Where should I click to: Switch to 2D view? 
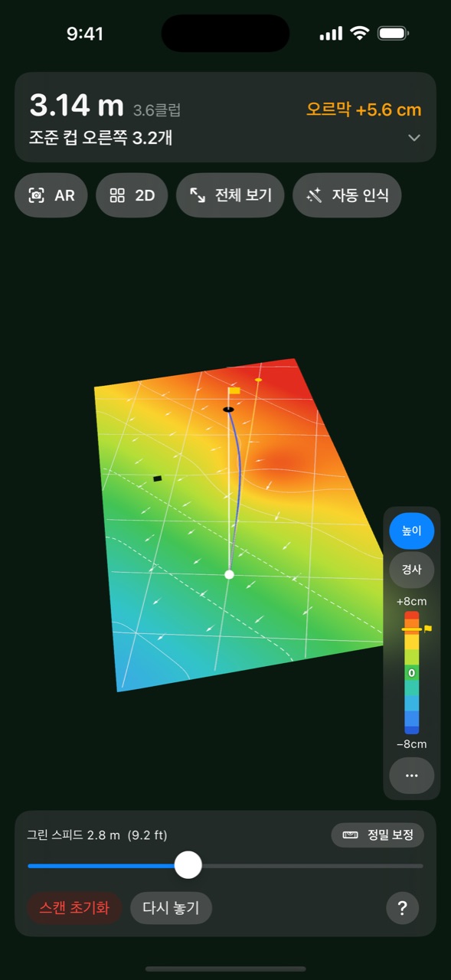132,195
